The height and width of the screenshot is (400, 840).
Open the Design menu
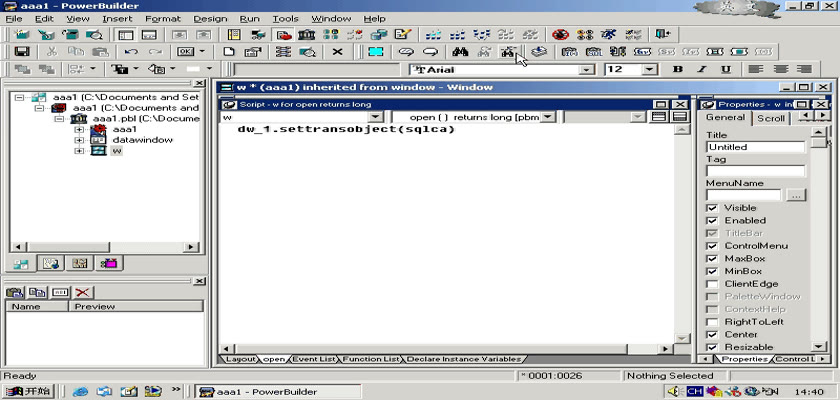coord(211,19)
